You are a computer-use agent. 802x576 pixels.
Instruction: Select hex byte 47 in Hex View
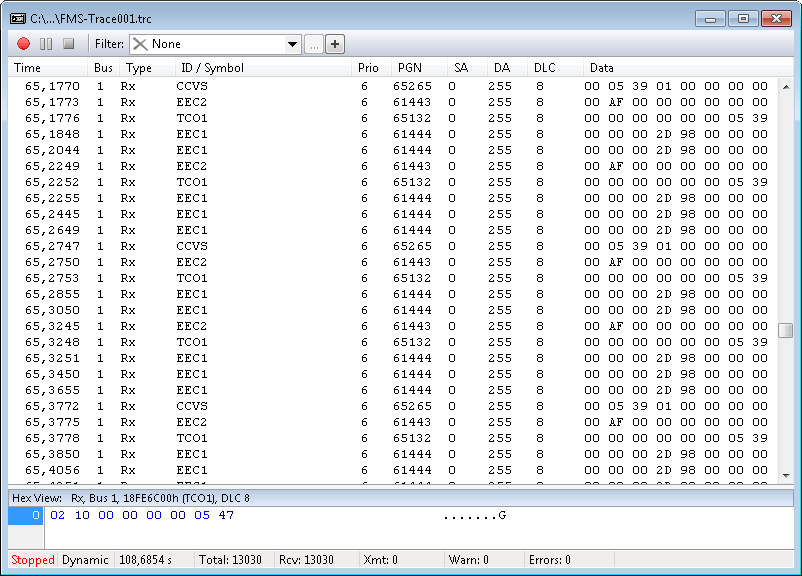coord(226,515)
